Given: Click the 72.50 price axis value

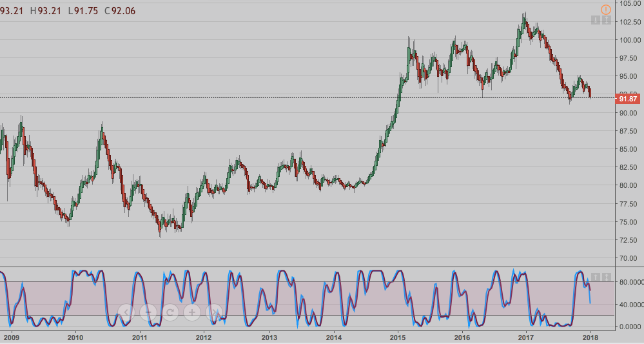Looking at the screenshot, I should click(x=630, y=240).
